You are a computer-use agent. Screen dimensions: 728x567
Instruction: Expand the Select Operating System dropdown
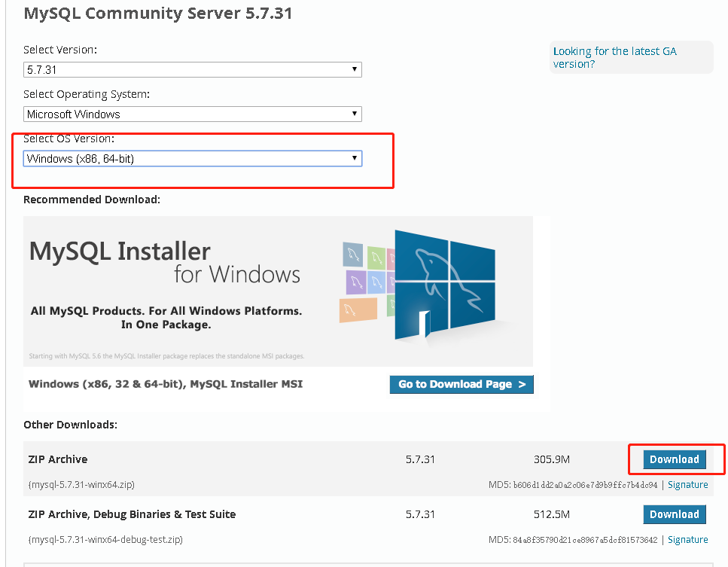coord(192,114)
